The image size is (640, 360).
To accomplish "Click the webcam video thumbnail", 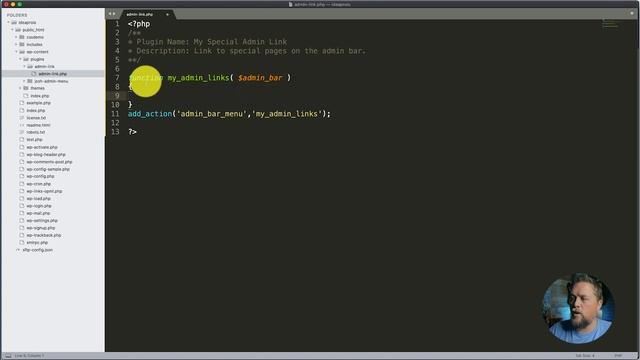I will 578,309.
